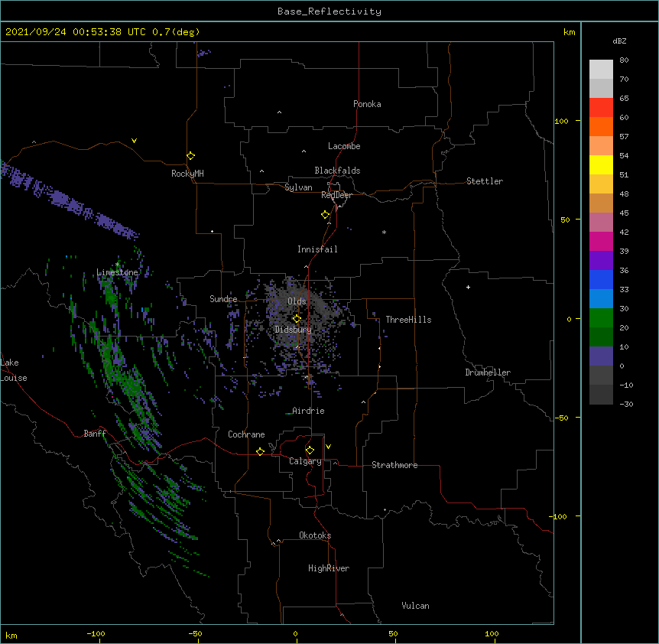Screen dimensions: 659x644
Task: Click the Stettler city label
Action: tap(485, 181)
